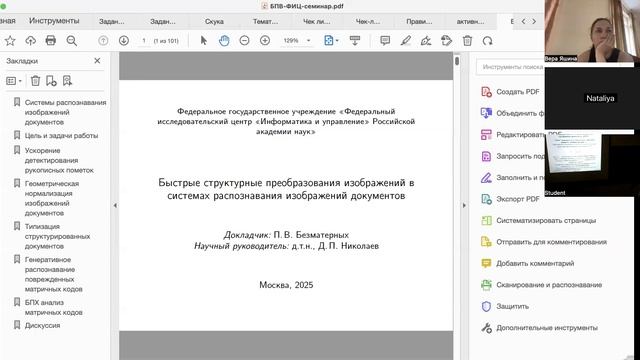Switch to the Прави... tab
The width and height of the screenshot is (640, 360).
click(419, 22)
